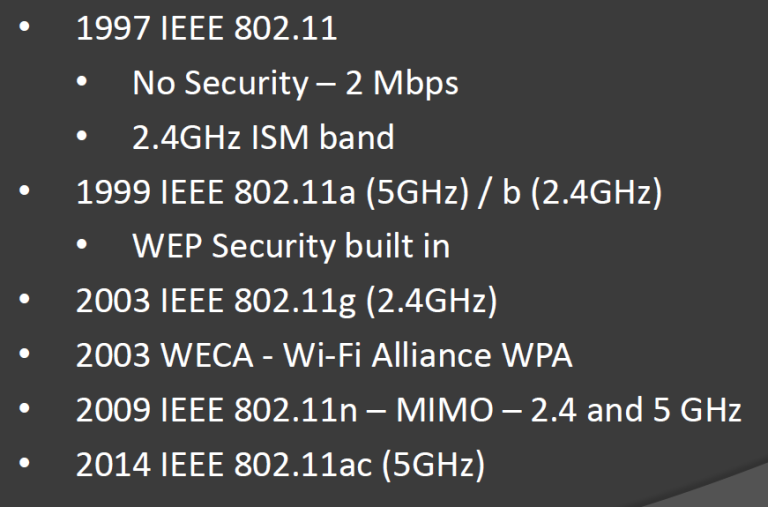Image resolution: width=768 pixels, height=507 pixels.
Task: Click the '2.4GHz ISM band' sub-bullet text
Action: (x=263, y=137)
